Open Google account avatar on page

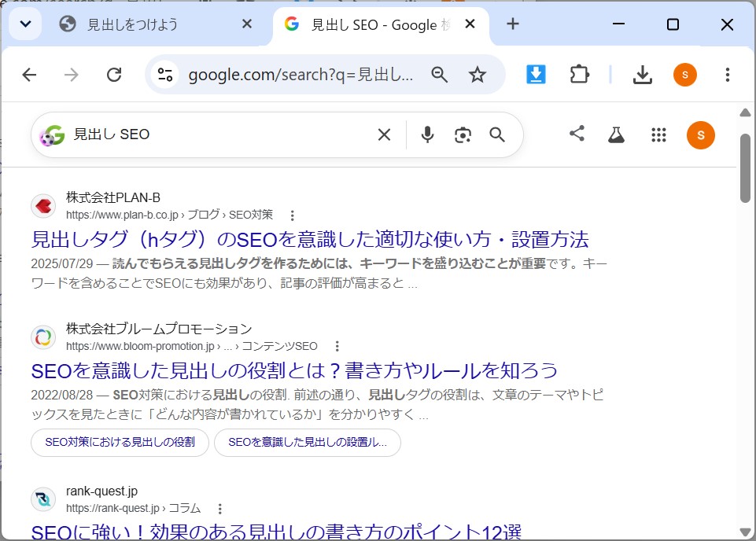[x=701, y=135]
